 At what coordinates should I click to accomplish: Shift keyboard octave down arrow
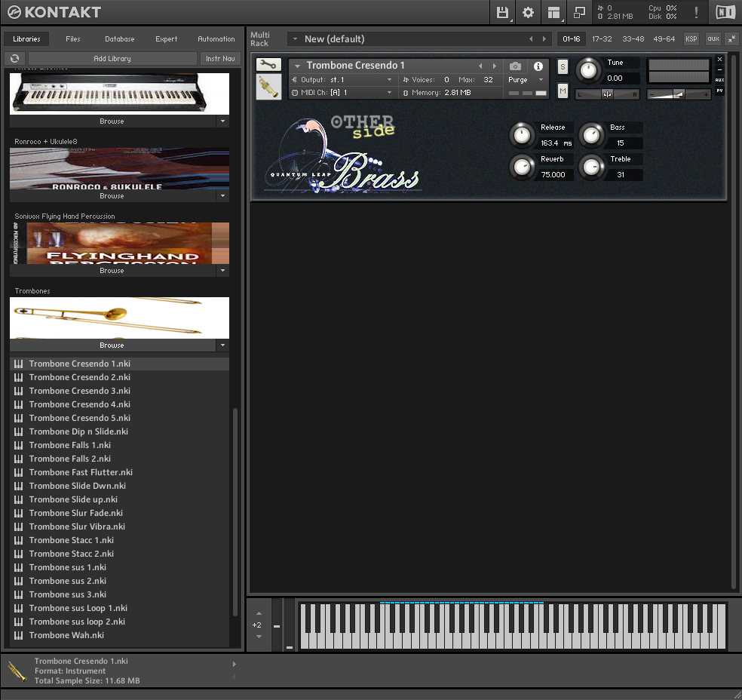point(259,637)
